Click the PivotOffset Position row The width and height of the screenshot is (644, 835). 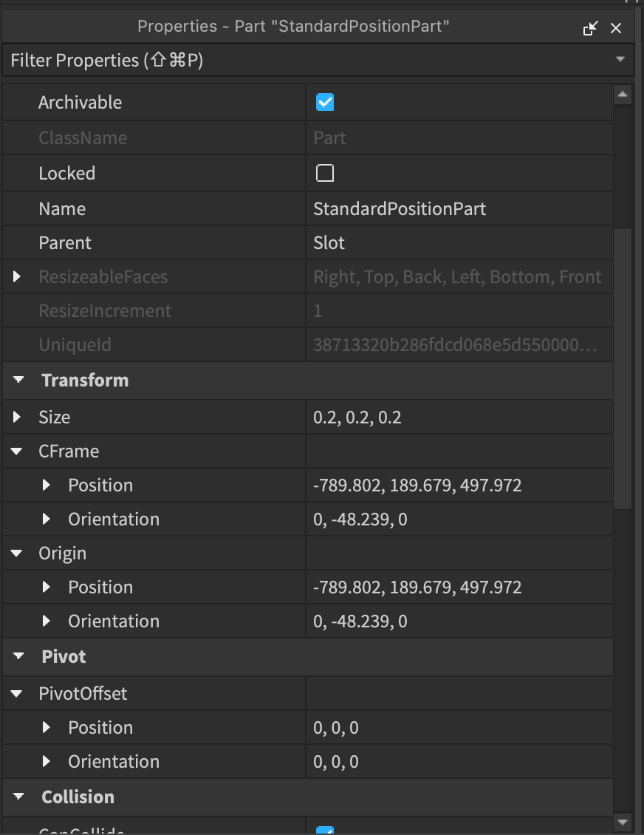(x=100, y=727)
